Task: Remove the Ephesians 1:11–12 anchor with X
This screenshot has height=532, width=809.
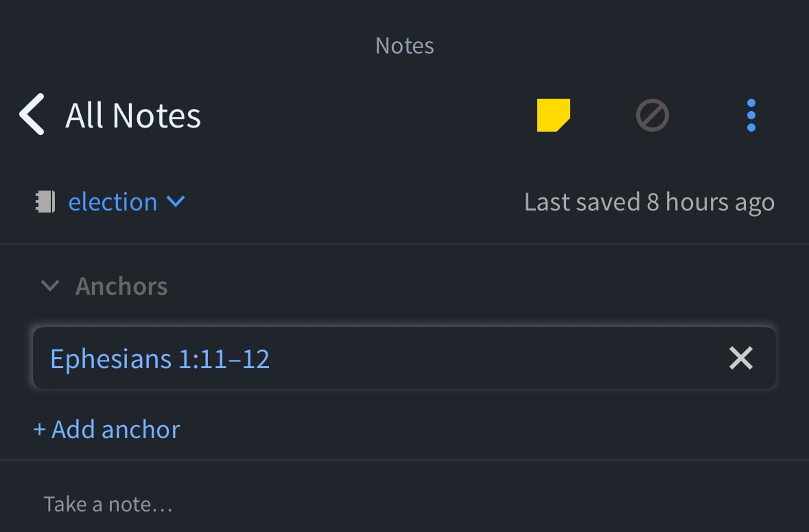Action: [740, 358]
